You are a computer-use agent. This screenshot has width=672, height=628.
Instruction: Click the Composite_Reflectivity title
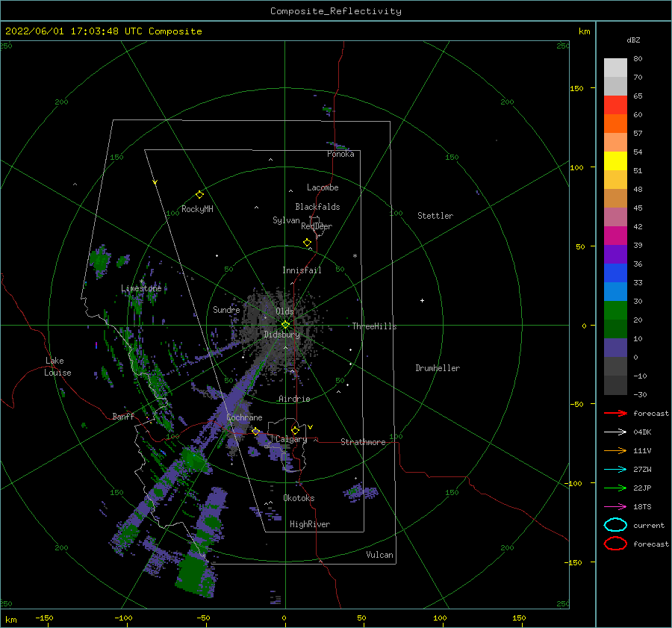tap(336, 11)
